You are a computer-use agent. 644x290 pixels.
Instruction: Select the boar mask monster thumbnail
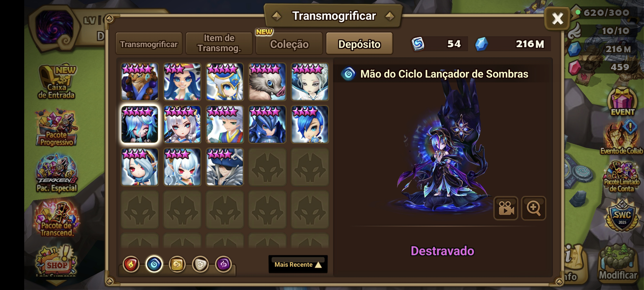coord(267,82)
